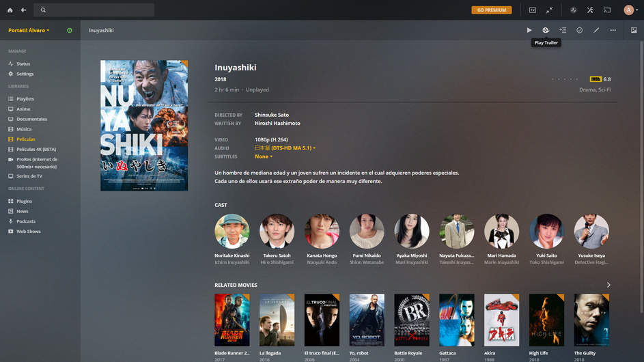Open cast member Mari Hamada
The width and height of the screenshot is (644, 362).
pos(501,231)
